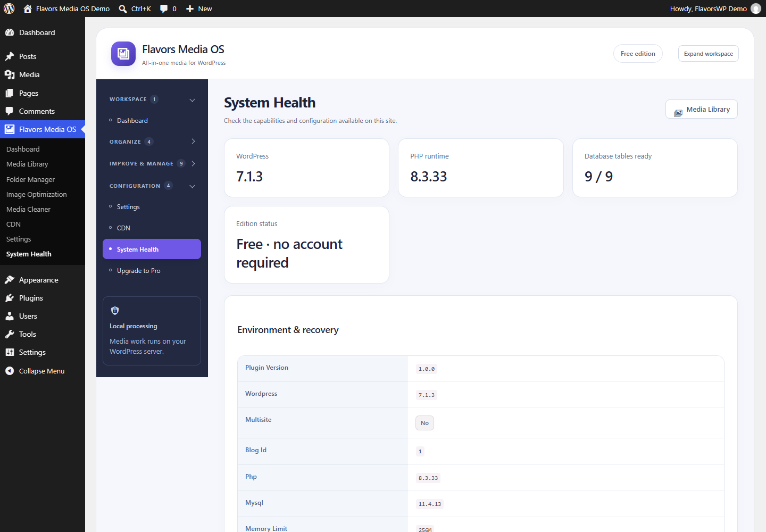Screen dimensions: 766x532
Task: Click the Collapse Menu arrow icon
Action: [x=10, y=371]
